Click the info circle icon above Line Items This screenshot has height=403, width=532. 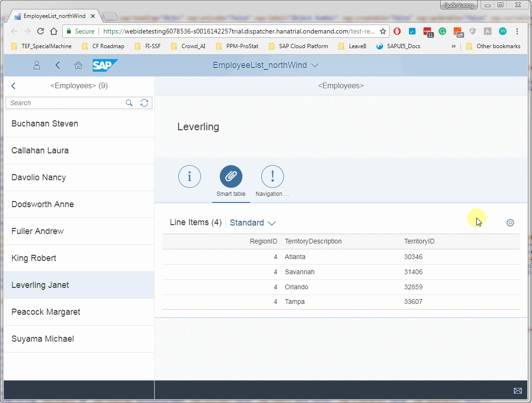pyautogui.click(x=189, y=176)
